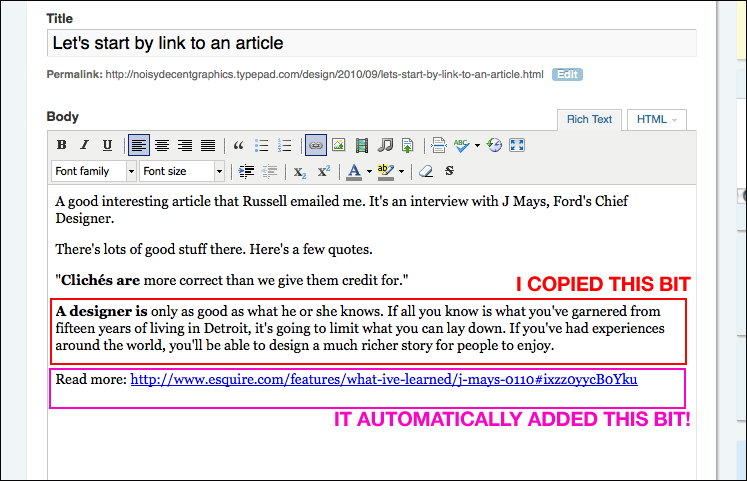Toggle bold formatting

tap(62, 145)
